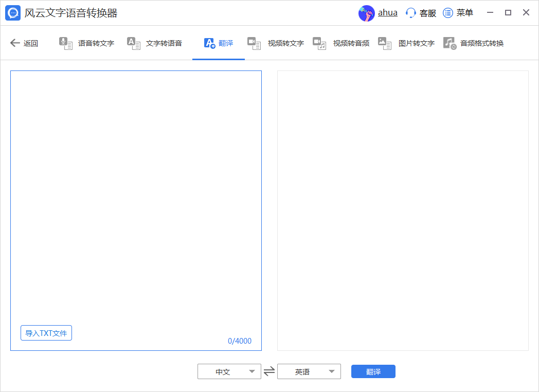Swap source and target languages
539x392 pixels.
pyautogui.click(x=269, y=371)
